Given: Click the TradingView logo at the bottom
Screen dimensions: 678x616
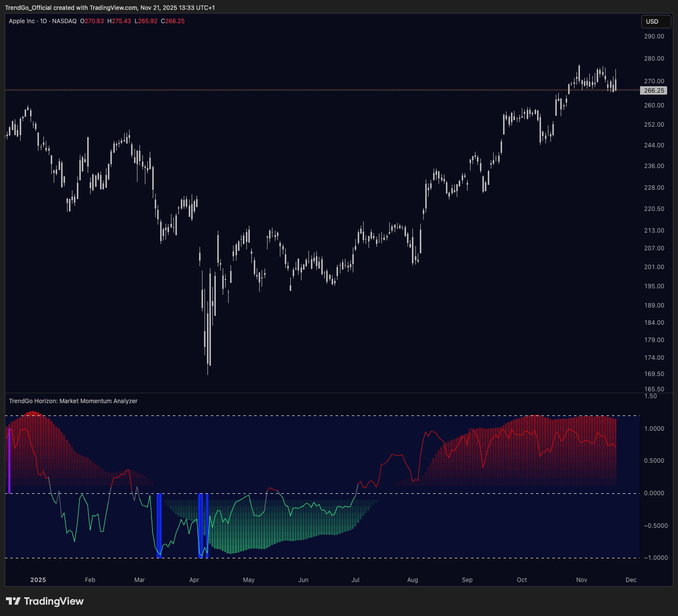Looking at the screenshot, I should pos(45,601).
